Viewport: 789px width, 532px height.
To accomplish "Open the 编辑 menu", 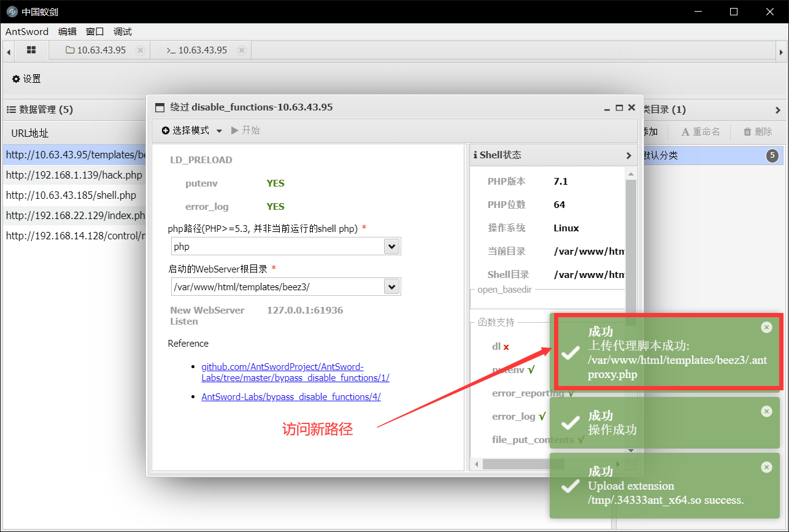I will [x=67, y=32].
